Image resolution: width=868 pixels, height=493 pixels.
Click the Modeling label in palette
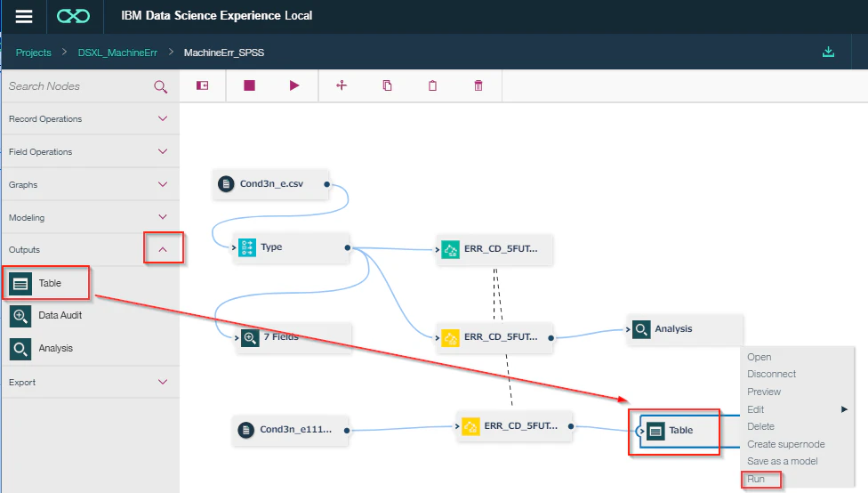click(x=26, y=218)
